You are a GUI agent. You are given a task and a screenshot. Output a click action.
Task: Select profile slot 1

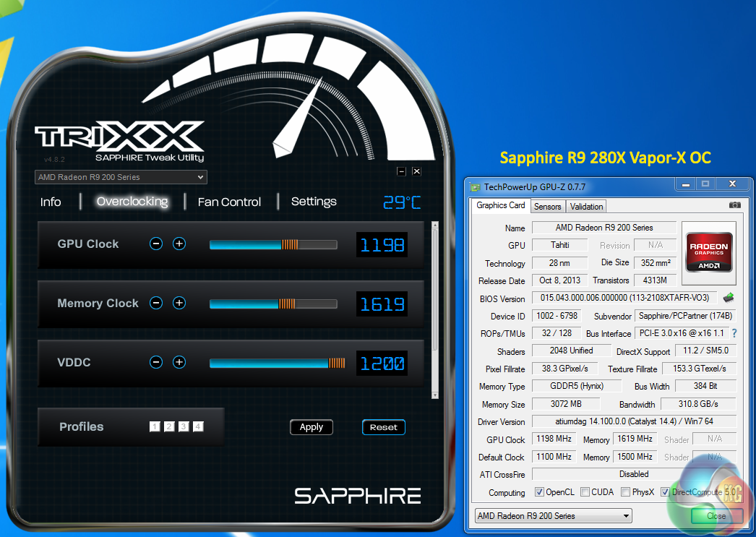(x=155, y=426)
